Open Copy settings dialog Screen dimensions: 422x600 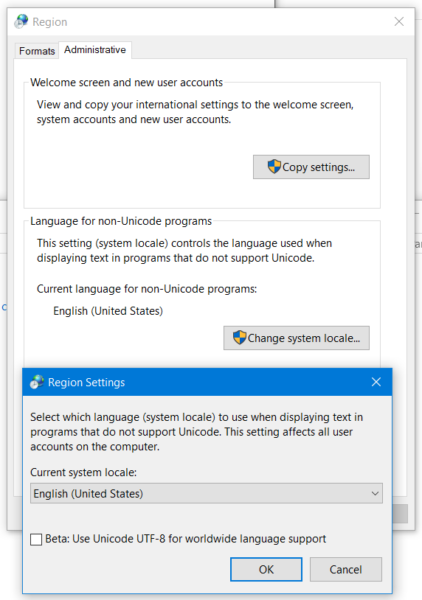pyautogui.click(x=311, y=167)
